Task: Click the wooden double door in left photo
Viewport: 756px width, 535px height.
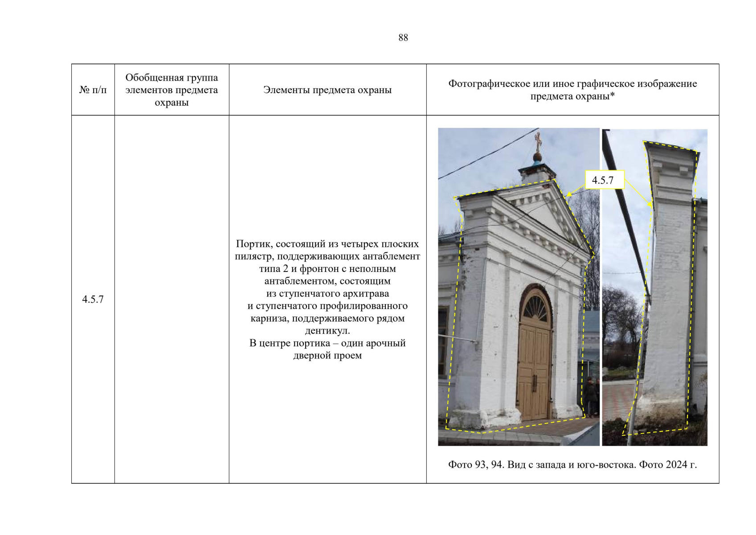Action: click(534, 370)
